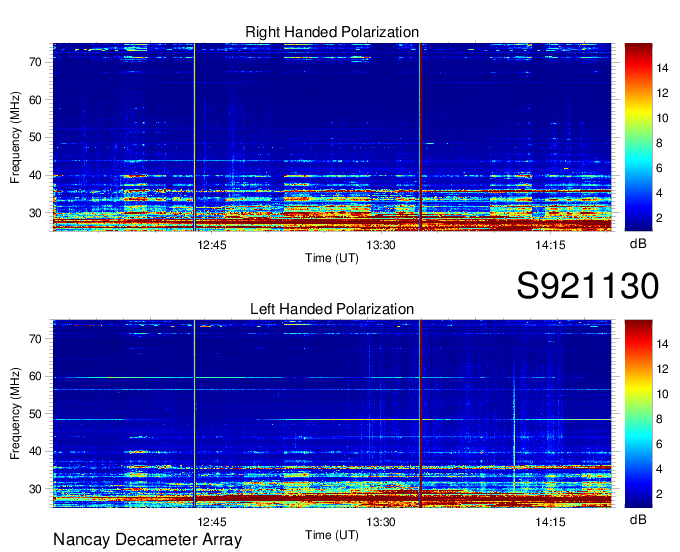Select the 10 dB mark on Right Handed color scale
The height and width of the screenshot is (552, 680).
coord(662,118)
